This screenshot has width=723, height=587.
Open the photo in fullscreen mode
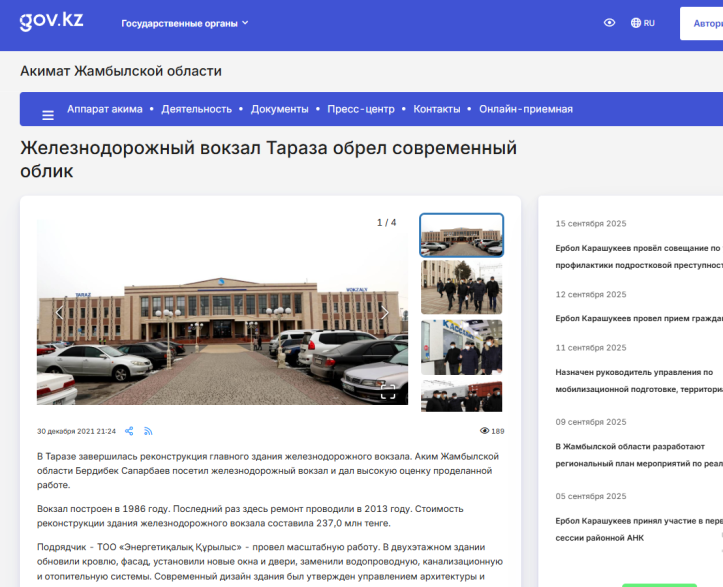(388, 391)
